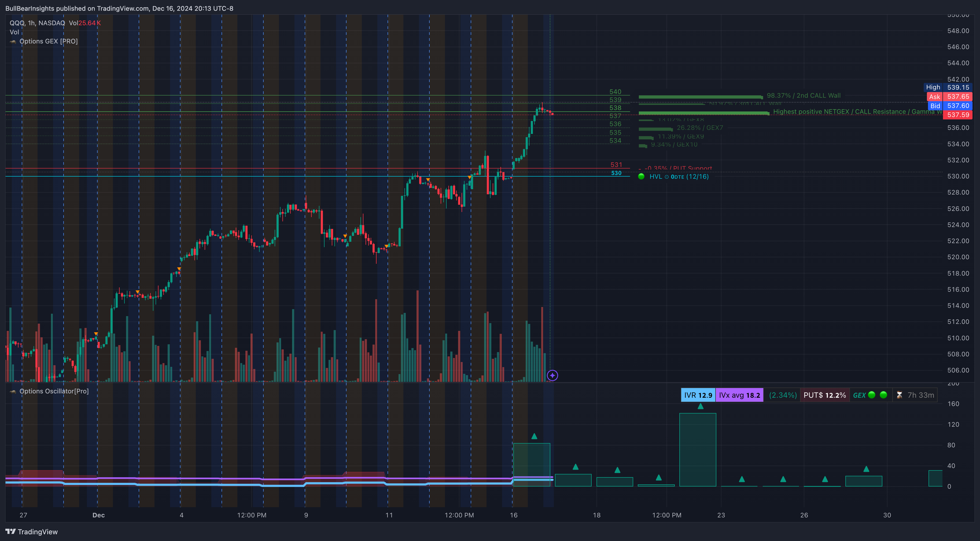Click the 506.00 price axis label

[x=958, y=370]
